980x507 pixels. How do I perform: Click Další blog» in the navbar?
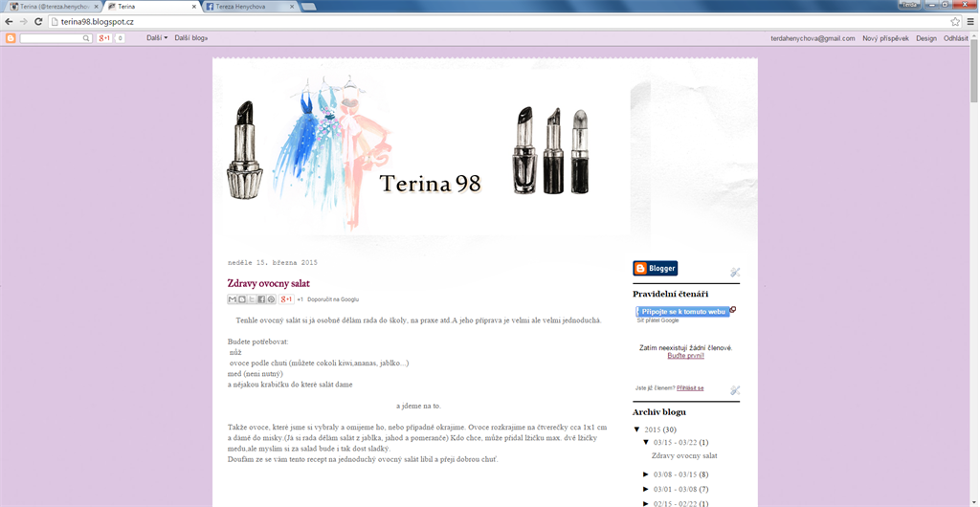point(191,38)
